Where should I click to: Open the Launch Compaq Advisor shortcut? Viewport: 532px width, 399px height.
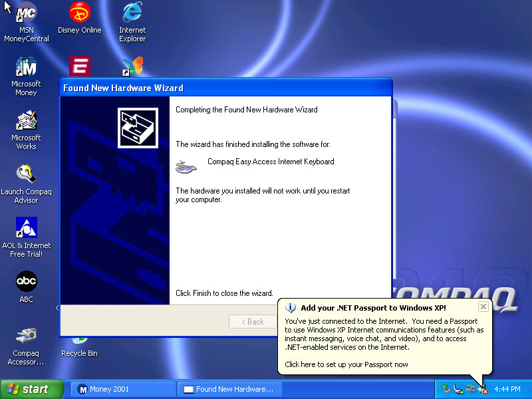pyautogui.click(x=26, y=175)
